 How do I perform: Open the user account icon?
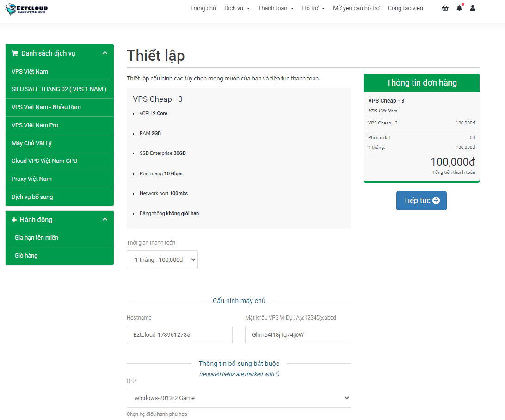tap(472, 8)
